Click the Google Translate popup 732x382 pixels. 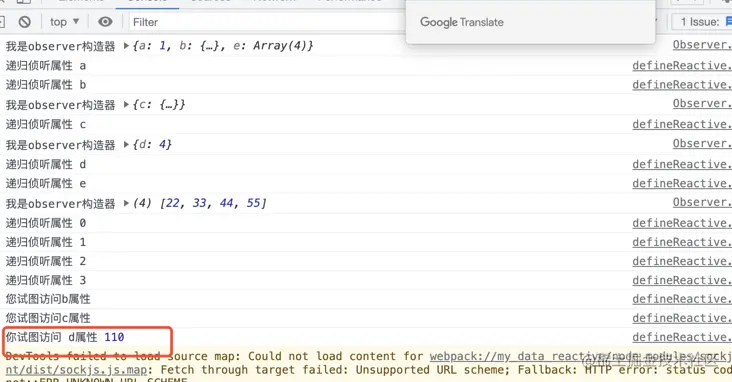[530, 22]
